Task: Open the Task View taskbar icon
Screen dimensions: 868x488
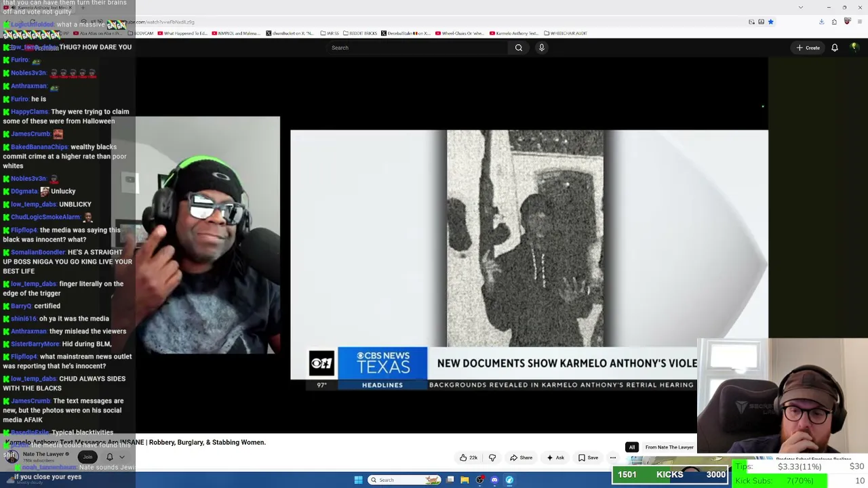Action: pyautogui.click(x=450, y=480)
